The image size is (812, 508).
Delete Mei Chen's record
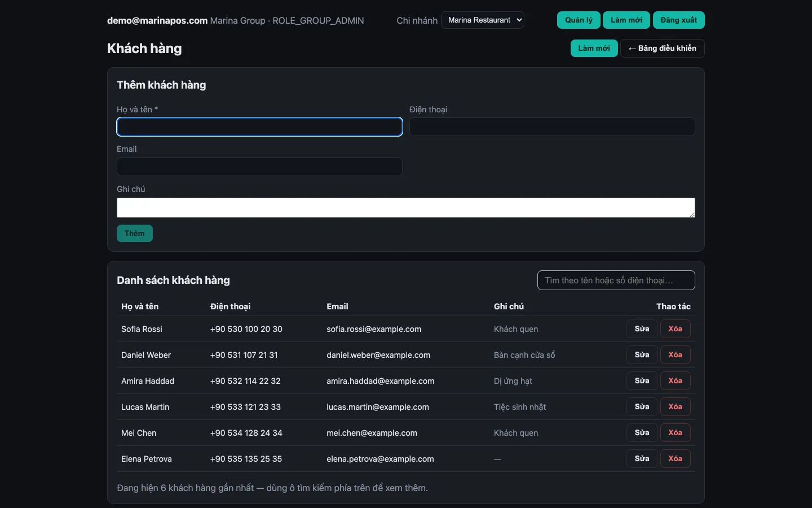[675, 433]
